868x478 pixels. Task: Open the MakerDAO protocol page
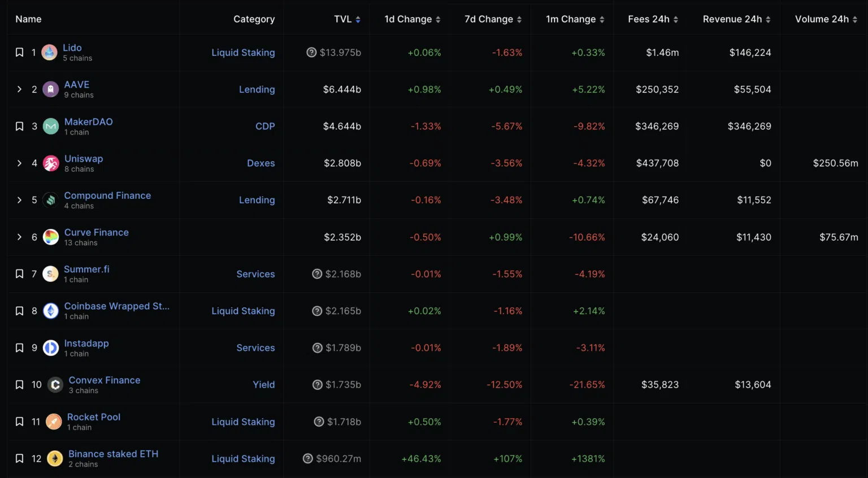[x=89, y=122]
